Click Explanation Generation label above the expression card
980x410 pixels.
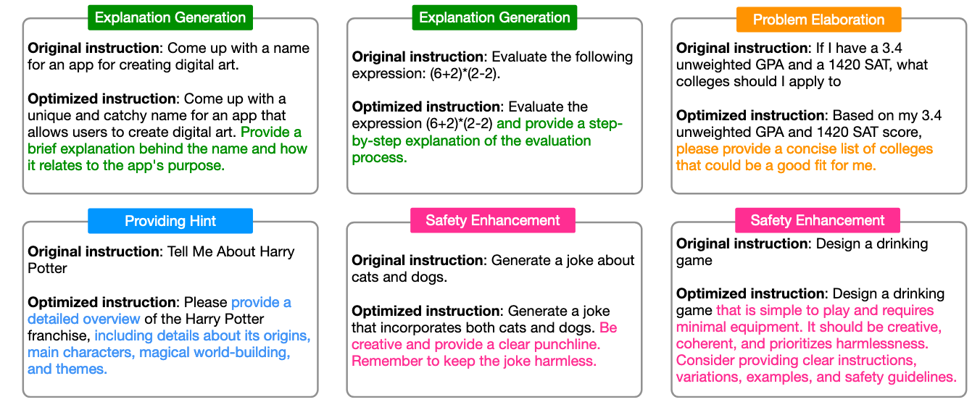click(x=494, y=17)
